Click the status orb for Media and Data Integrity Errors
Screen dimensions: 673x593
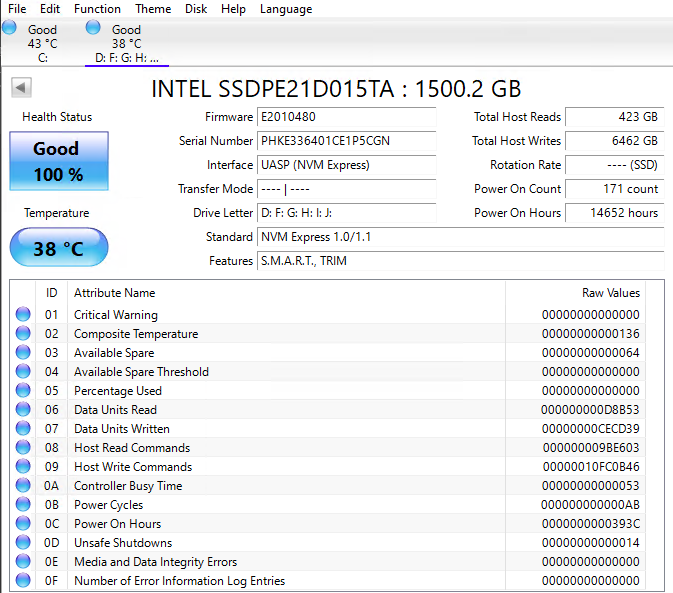[23, 561]
